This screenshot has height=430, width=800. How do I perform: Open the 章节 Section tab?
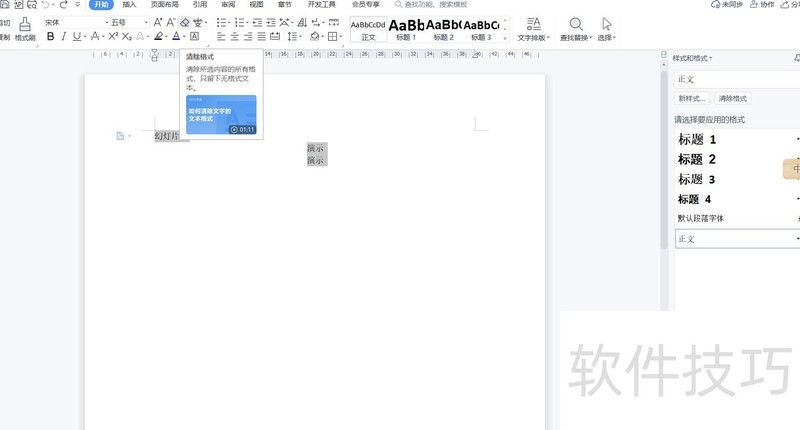tap(284, 5)
